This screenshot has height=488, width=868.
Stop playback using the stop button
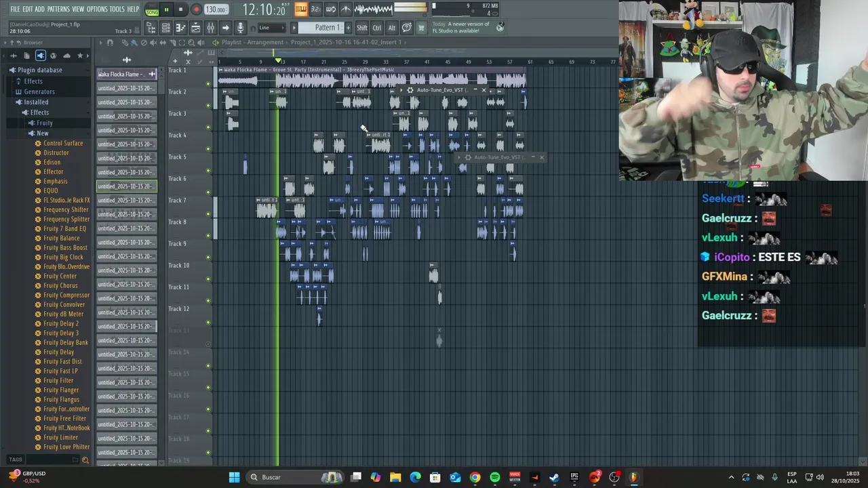click(180, 9)
